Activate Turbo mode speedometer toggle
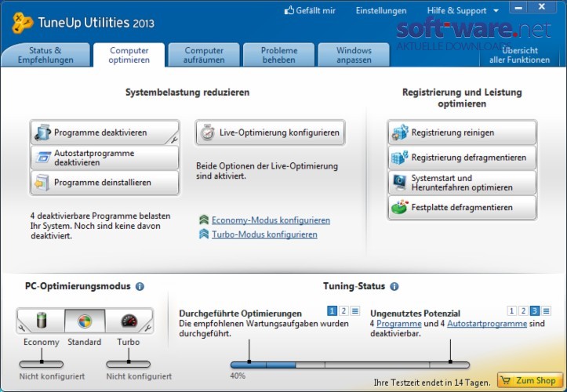The width and height of the screenshot is (567, 392). point(129,321)
